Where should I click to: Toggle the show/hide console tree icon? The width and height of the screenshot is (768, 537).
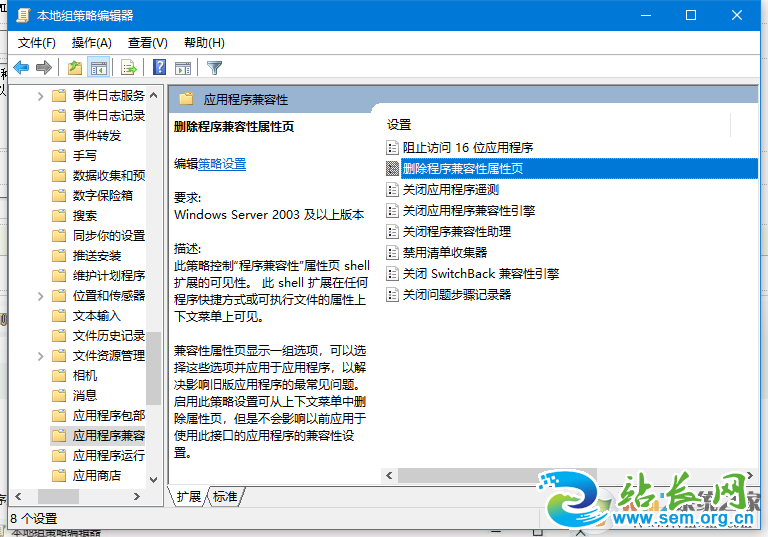[x=98, y=68]
